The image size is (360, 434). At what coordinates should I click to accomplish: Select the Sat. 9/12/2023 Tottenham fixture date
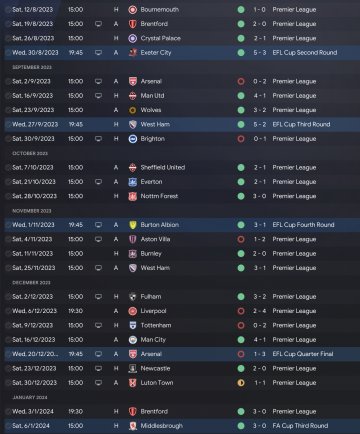[x=33, y=325]
